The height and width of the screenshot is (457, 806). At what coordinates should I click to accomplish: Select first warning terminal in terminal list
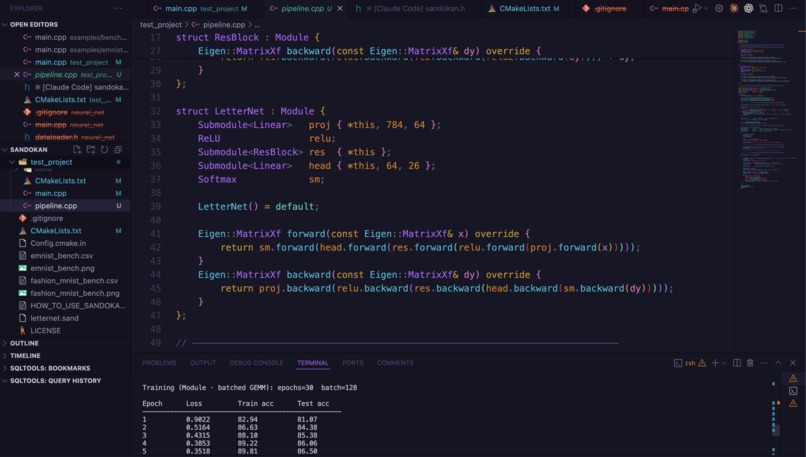point(793,378)
